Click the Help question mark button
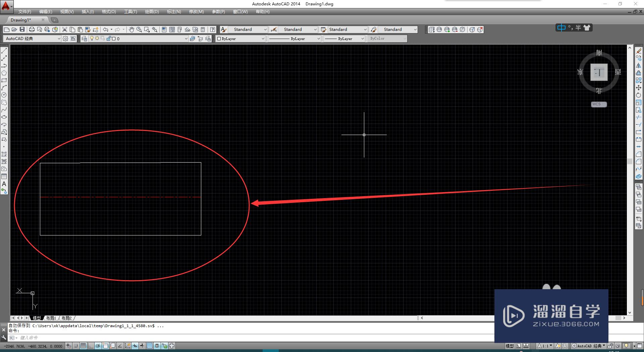Screen dimensions: 644x352 pyautogui.click(x=212, y=30)
